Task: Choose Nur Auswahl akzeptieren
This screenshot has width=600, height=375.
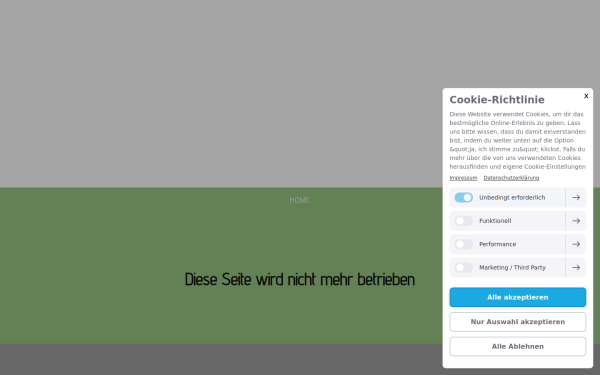Action: click(517, 322)
